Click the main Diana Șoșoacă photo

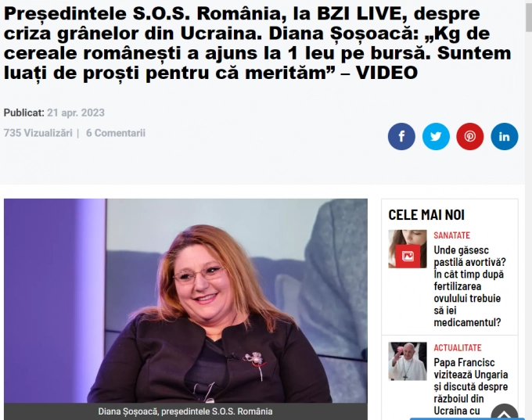pos(185,300)
